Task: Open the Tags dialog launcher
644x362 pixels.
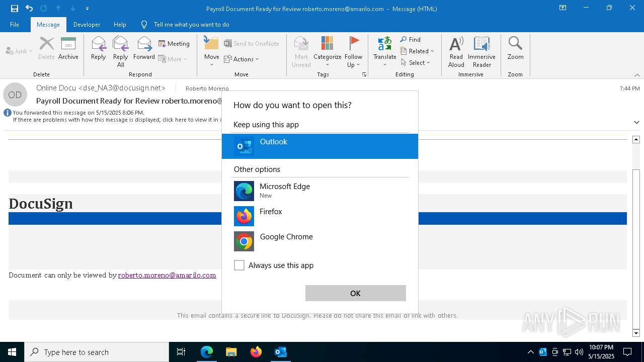Action: tap(364, 74)
